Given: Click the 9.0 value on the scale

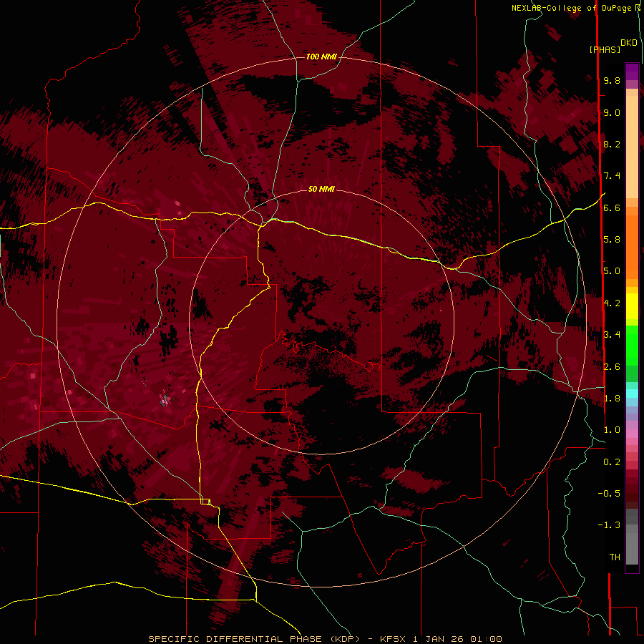Looking at the screenshot, I should click(612, 113).
